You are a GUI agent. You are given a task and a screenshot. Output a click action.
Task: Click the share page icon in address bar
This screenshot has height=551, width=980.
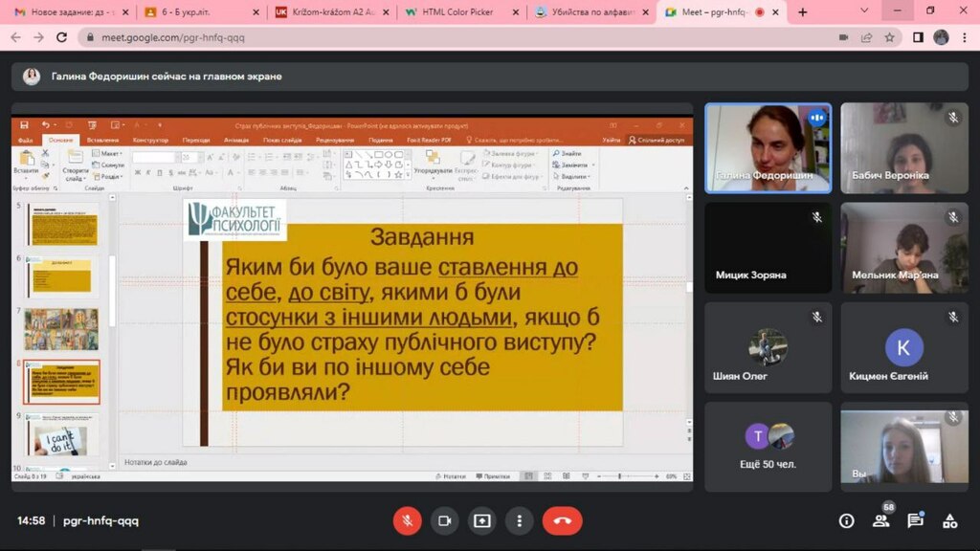pyautogui.click(x=866, y=37)
